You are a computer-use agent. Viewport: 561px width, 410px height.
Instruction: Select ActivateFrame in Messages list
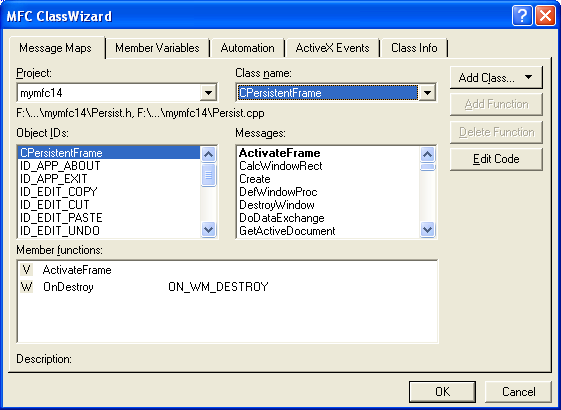point(328,153)
